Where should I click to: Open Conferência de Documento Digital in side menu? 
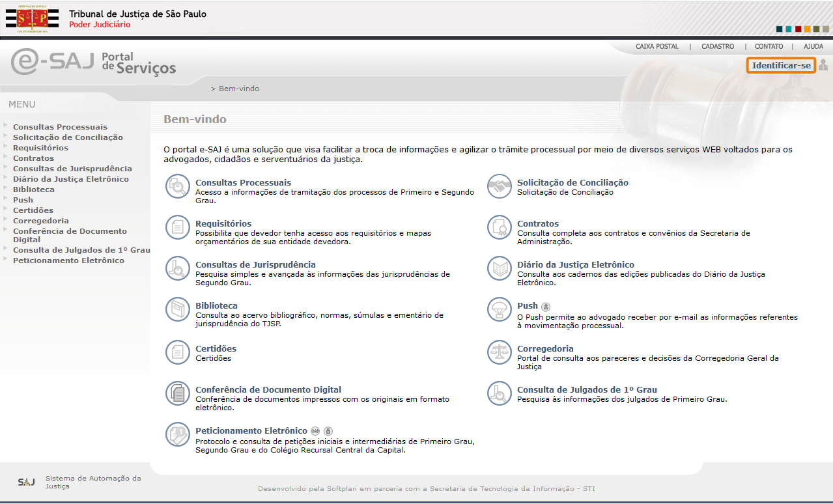point(70,235)
